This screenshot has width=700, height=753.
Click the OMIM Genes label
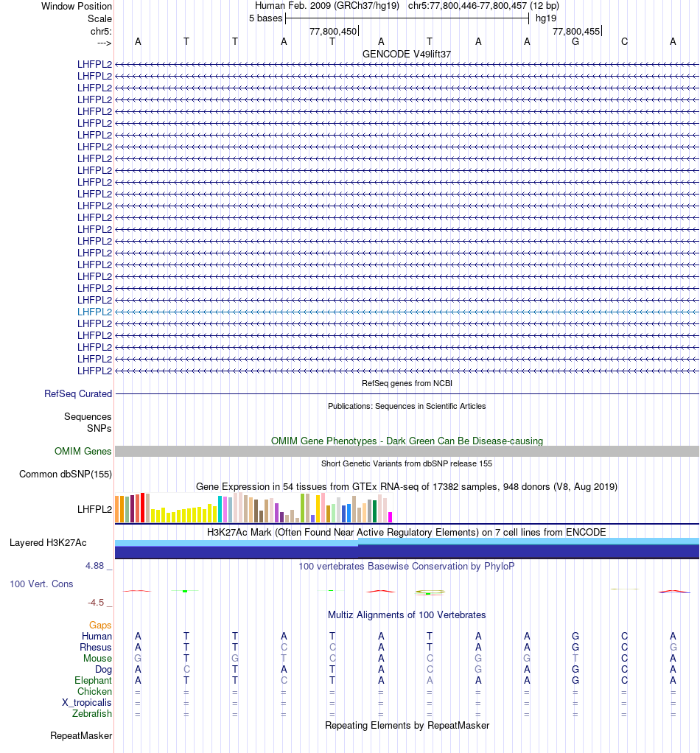pyautogui.click(x=83, y=452)
